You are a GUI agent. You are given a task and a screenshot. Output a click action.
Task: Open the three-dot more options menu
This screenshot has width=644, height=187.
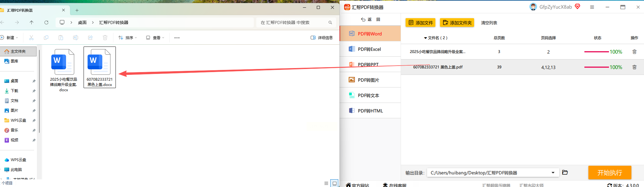pyautogui.click(x=177, y=38)
